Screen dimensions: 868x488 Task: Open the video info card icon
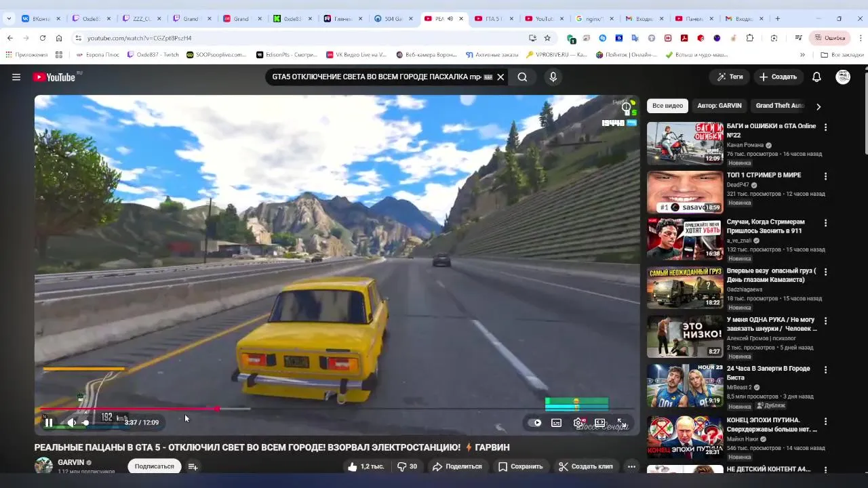(626, 107)
